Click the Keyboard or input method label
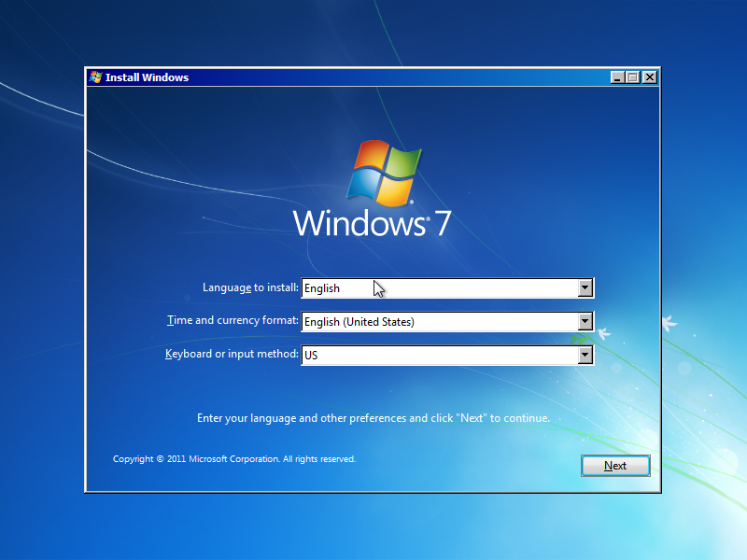 (229, 354)
